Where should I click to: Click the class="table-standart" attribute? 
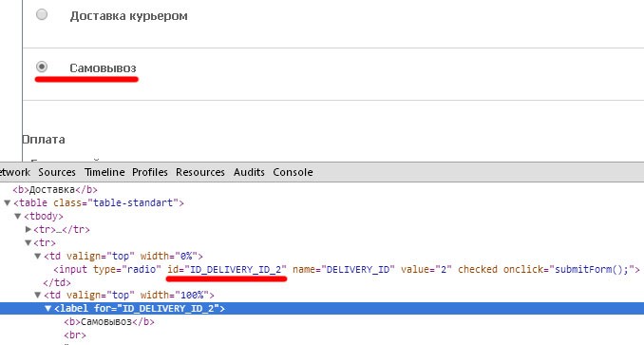click(116, 202)
